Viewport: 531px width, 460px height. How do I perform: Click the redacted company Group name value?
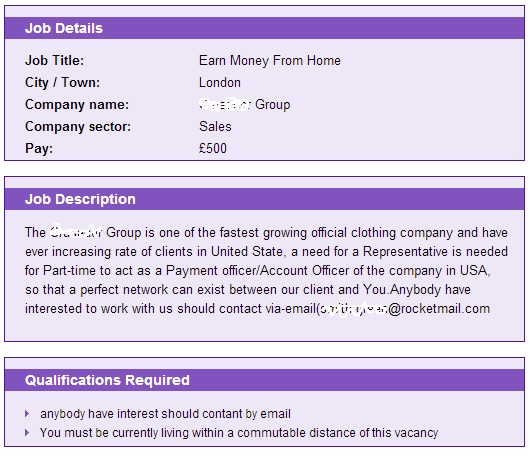click(x=245, y=105)
